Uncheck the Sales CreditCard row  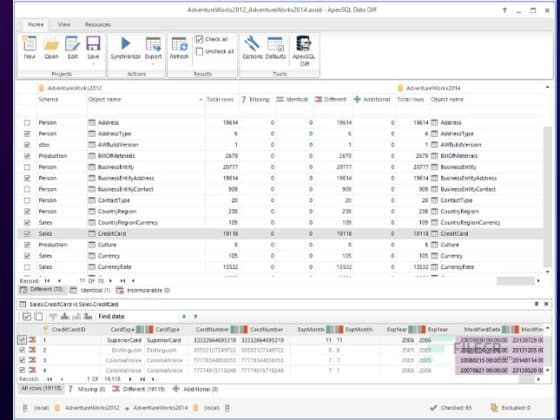[27, 234]
